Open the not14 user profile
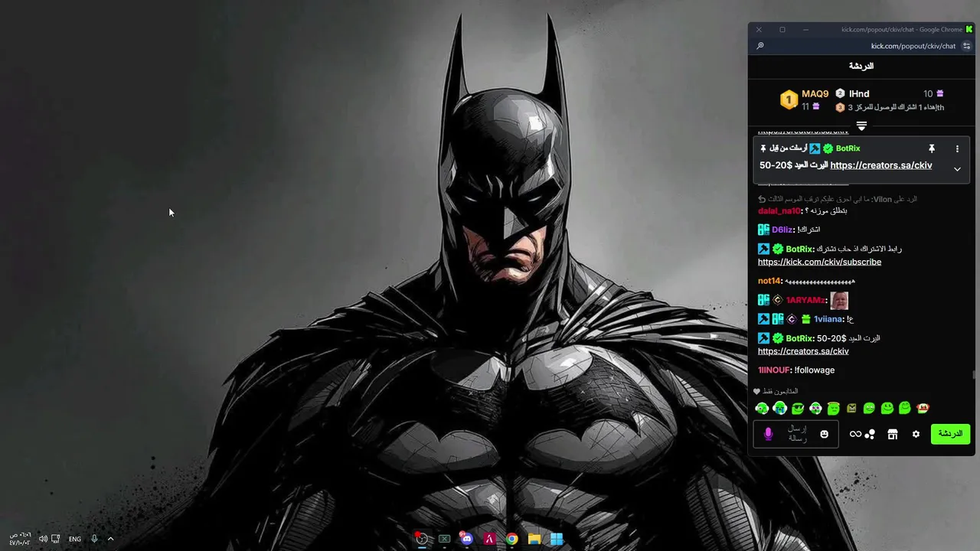Screen dimensions: 980x551 (x=770, y=281)
